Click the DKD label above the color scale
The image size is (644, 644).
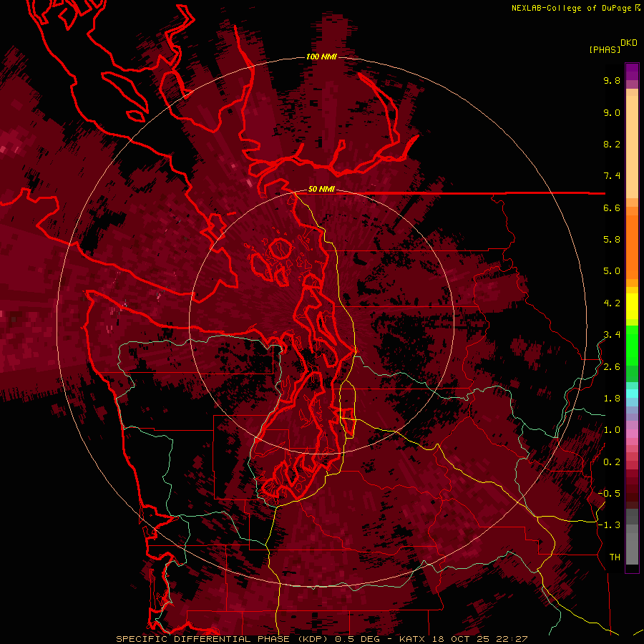(x=629, y=43)
